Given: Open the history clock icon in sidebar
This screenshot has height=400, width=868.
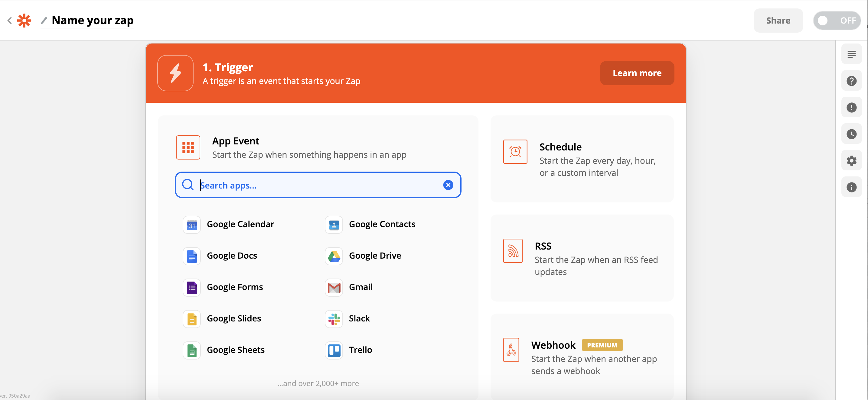Looking at the screenshot, I should [x=851, y=134].
